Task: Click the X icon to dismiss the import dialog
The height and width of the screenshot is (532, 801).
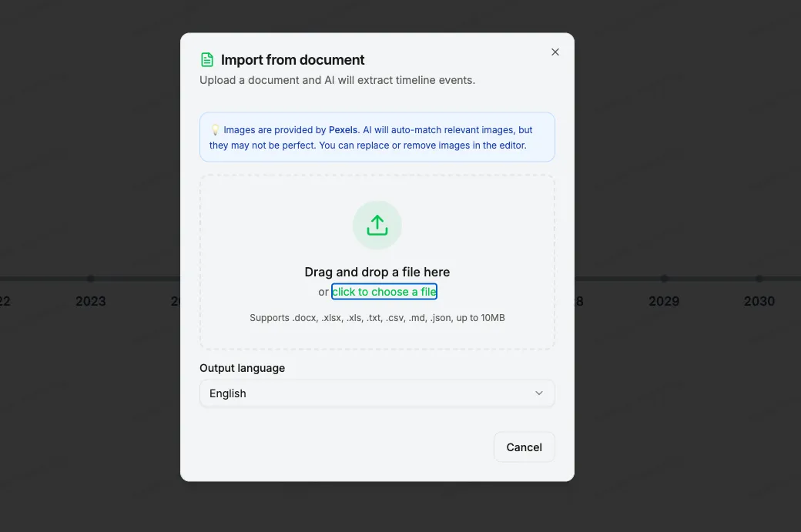Action: point(555,52)
